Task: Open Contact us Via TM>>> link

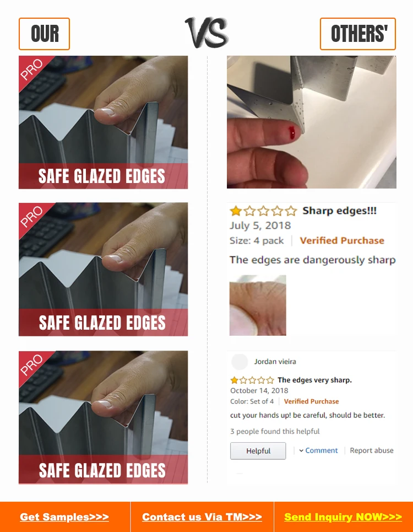Action: coord(202,517)
